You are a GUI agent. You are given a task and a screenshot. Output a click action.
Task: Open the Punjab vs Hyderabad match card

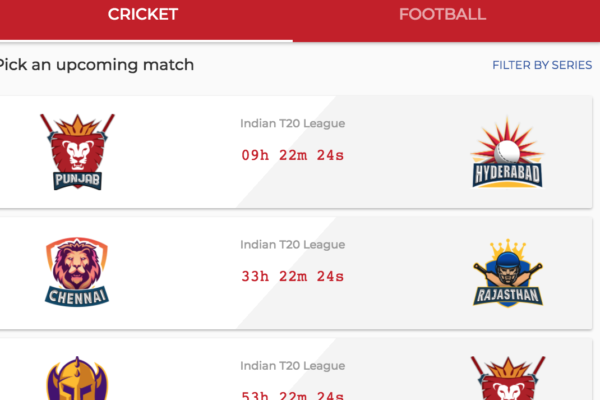point(296,152)
